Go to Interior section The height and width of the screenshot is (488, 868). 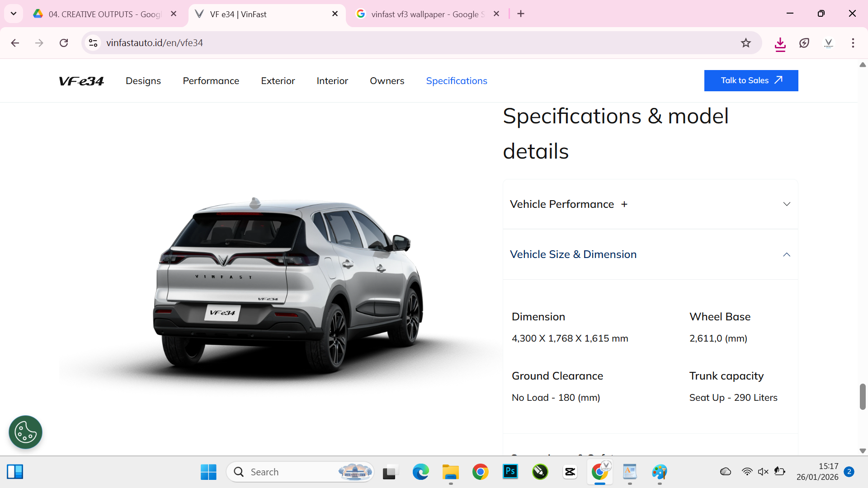(332, 81)
